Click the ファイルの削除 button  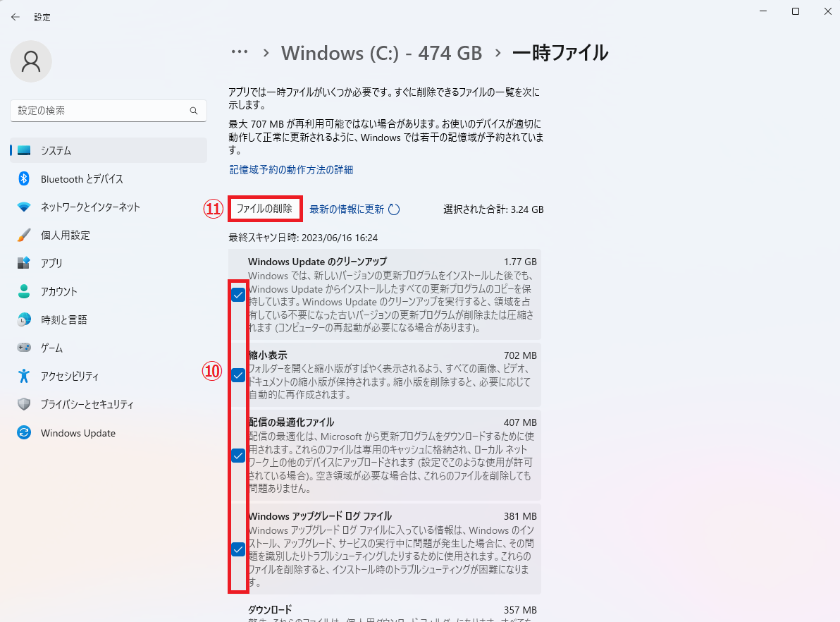[265, 209]
